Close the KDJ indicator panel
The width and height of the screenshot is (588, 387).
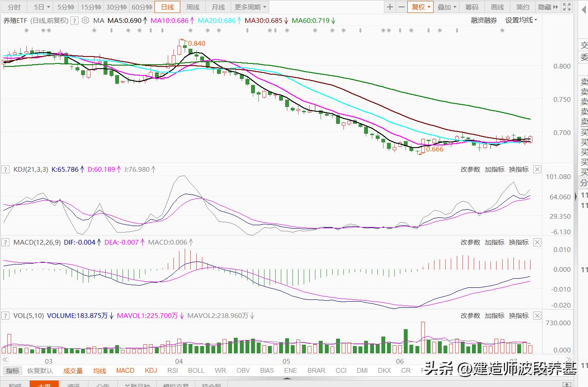[x=537, y=170]
